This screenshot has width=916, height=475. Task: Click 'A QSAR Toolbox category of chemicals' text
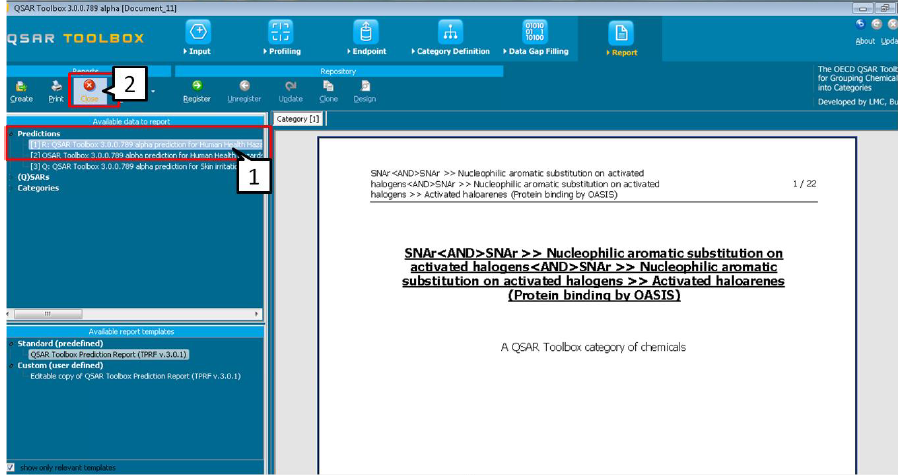593,347
